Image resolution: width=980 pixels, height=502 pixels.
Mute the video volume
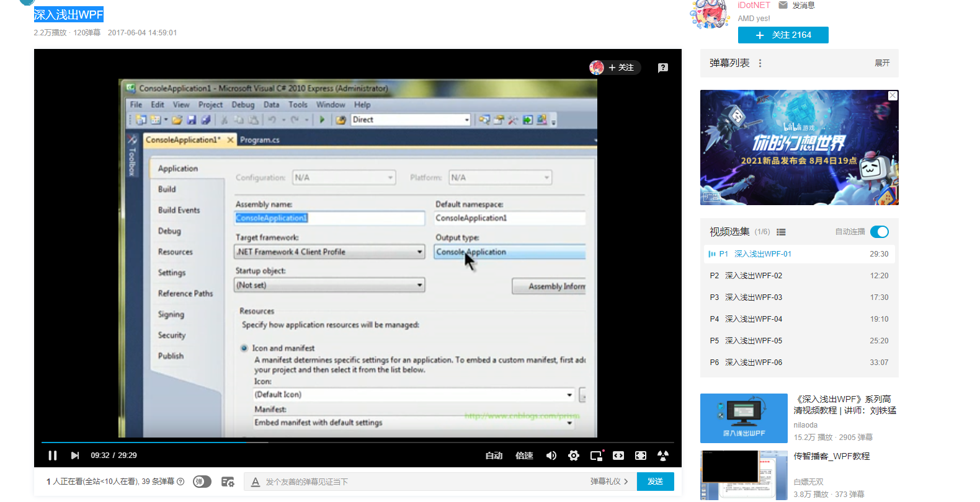click(x=551, y=456)
